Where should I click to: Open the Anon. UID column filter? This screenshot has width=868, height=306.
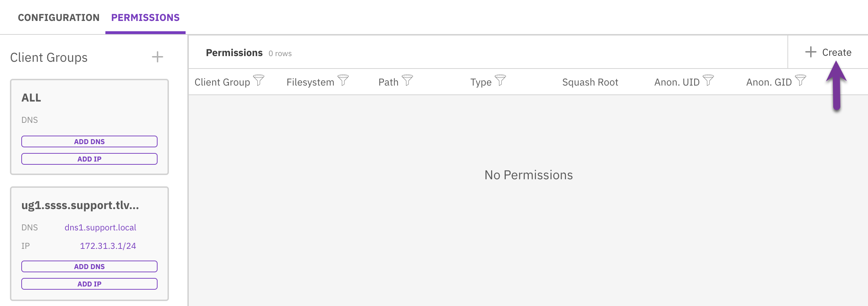pyautogui.click(x=708, y=81)
